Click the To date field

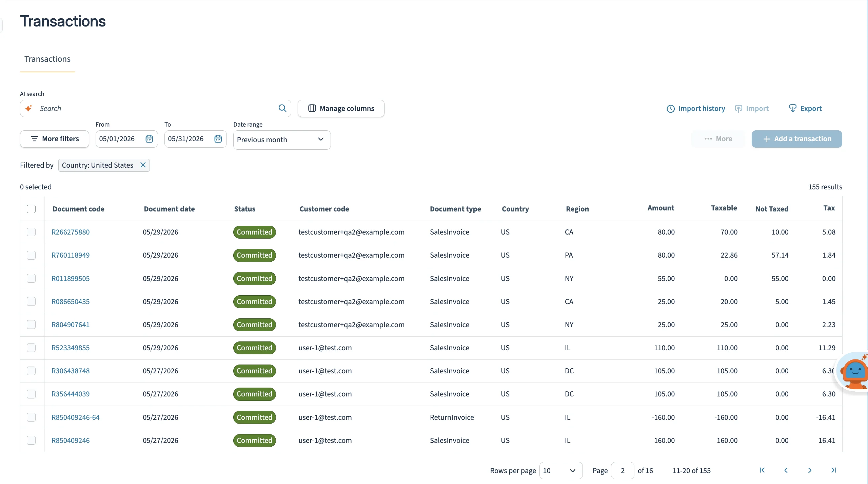(195, 139)
